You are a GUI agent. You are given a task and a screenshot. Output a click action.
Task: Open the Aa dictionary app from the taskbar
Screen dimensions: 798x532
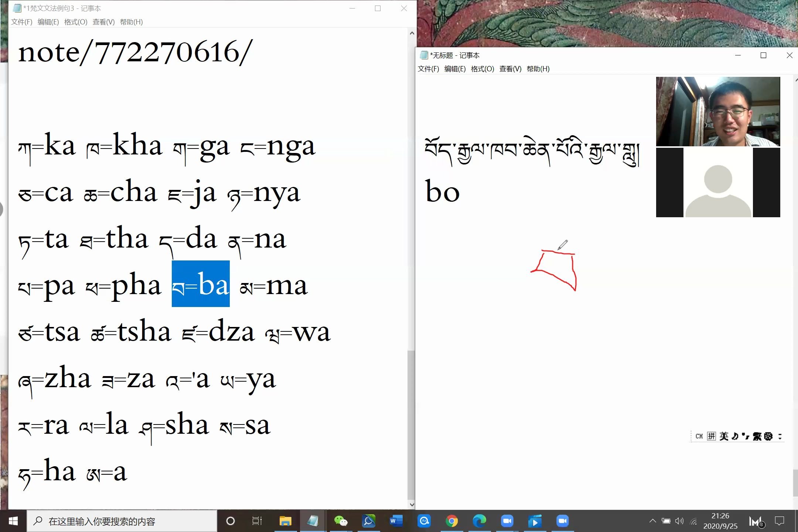tap(424, 521)
